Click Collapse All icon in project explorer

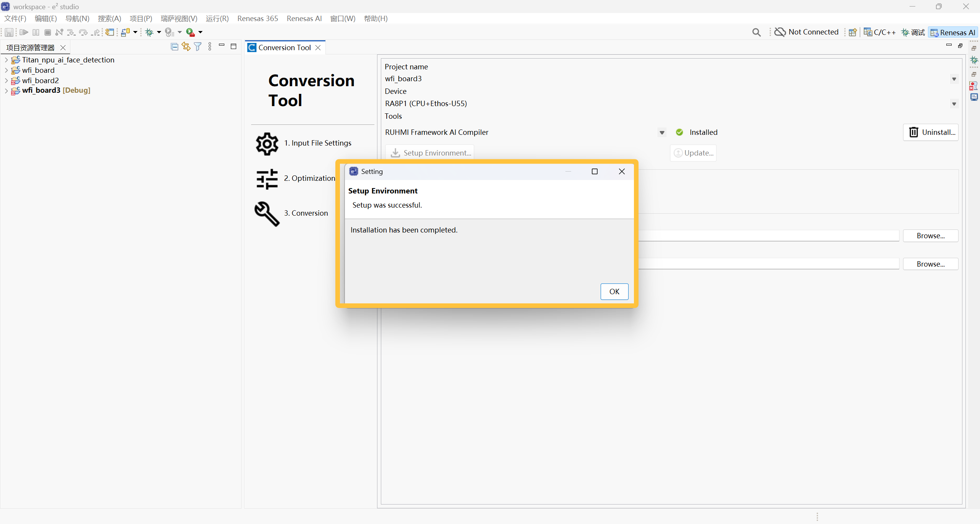[175, 47]
